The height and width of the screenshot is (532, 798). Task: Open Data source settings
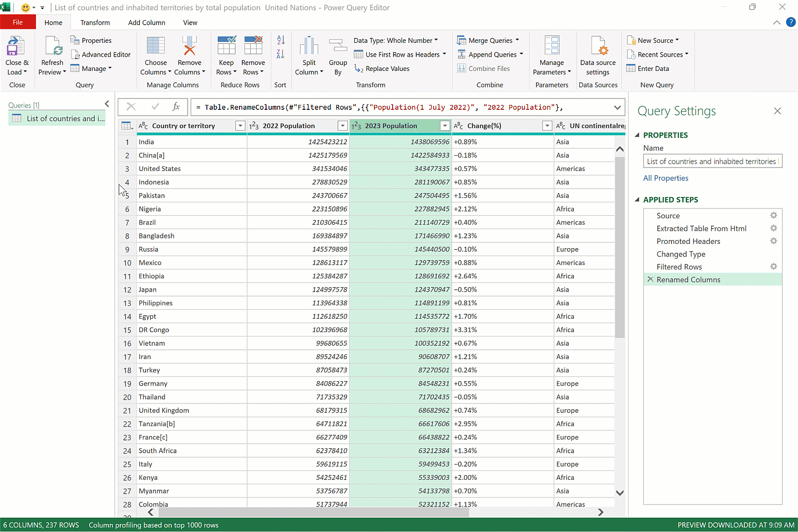(x=598, y=47)
